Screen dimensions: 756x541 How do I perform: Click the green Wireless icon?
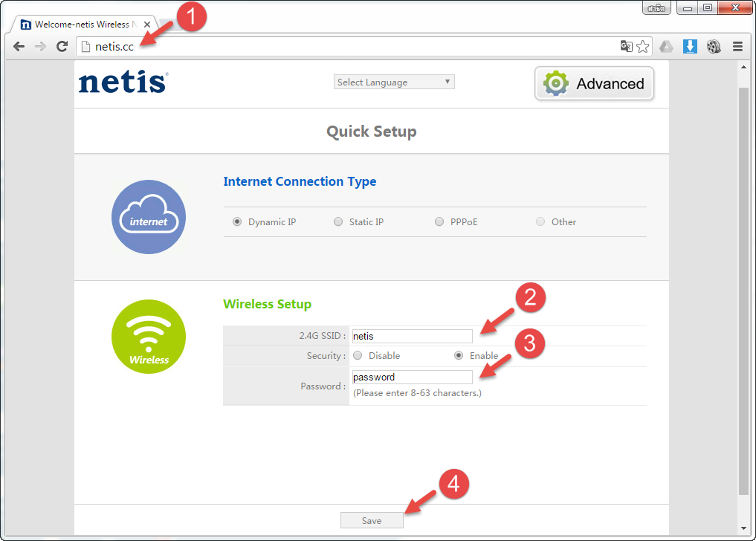point(149,337)
